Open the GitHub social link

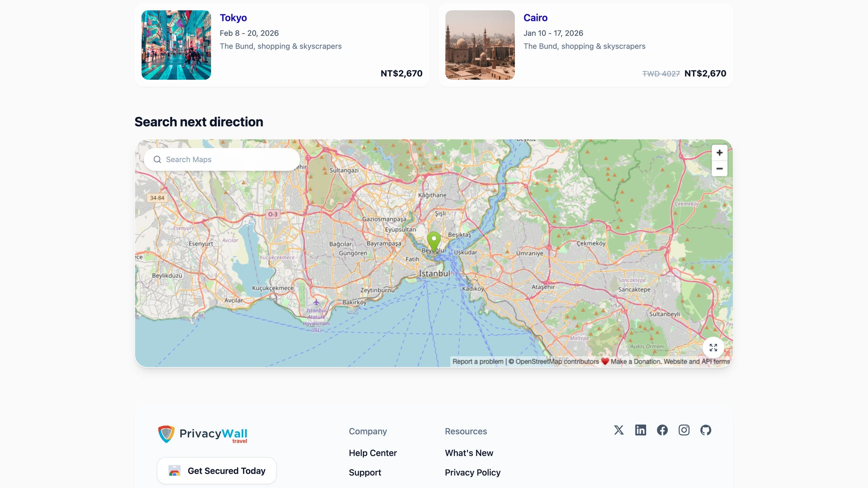pos(706,430)
